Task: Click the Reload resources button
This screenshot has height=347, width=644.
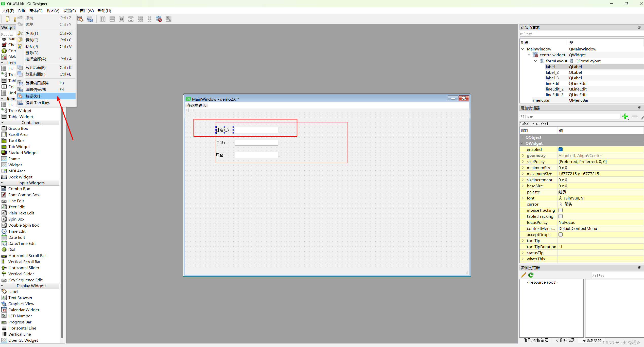Action: pos(531,275)
